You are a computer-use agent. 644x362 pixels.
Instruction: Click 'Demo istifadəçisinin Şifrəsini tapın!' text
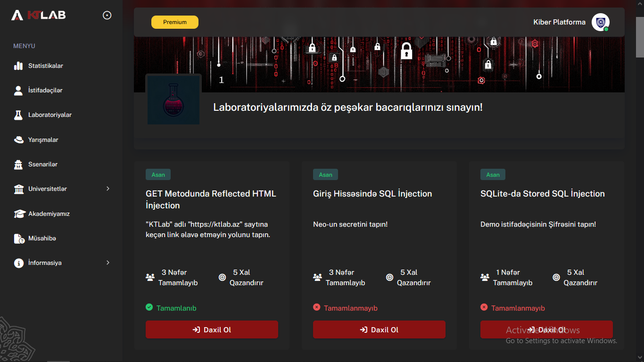[x=538, y=224]
